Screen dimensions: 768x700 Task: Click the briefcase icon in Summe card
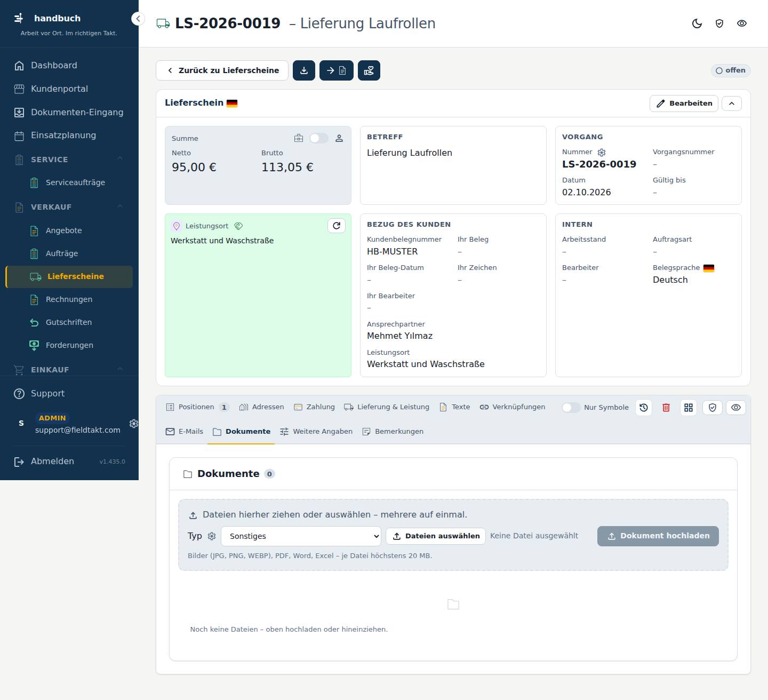pos(299,138)
